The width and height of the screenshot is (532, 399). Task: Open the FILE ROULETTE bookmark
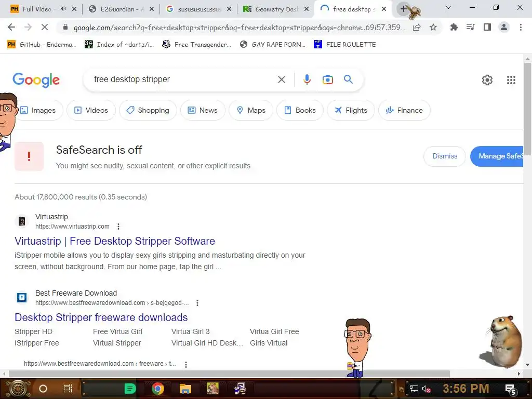pyautogui.click(x=345, y=45)
